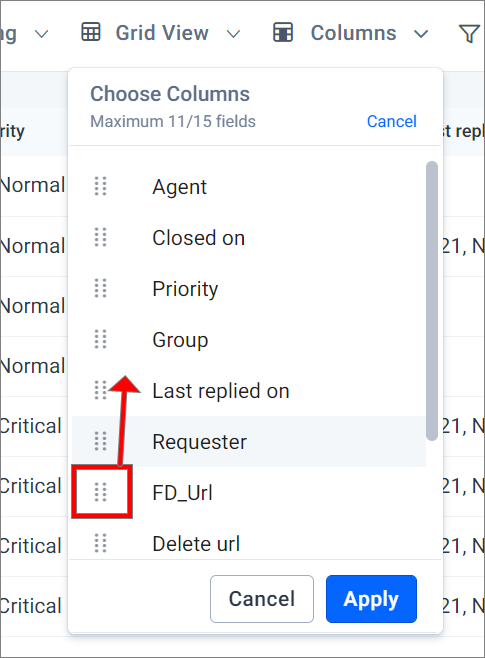This screenshot has height=658, width=485.
Task: Click the bottom Cancel button
Action: [262, 599]
